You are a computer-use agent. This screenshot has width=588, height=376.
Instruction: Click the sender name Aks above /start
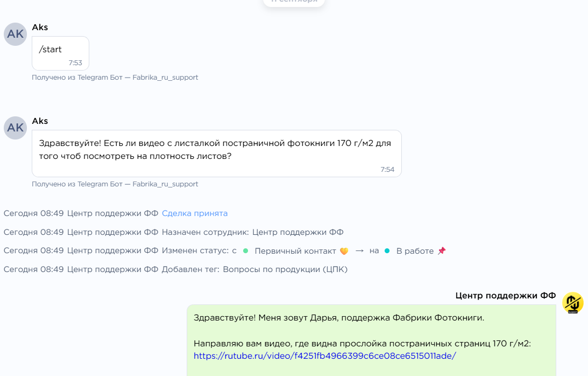[40, 27]
